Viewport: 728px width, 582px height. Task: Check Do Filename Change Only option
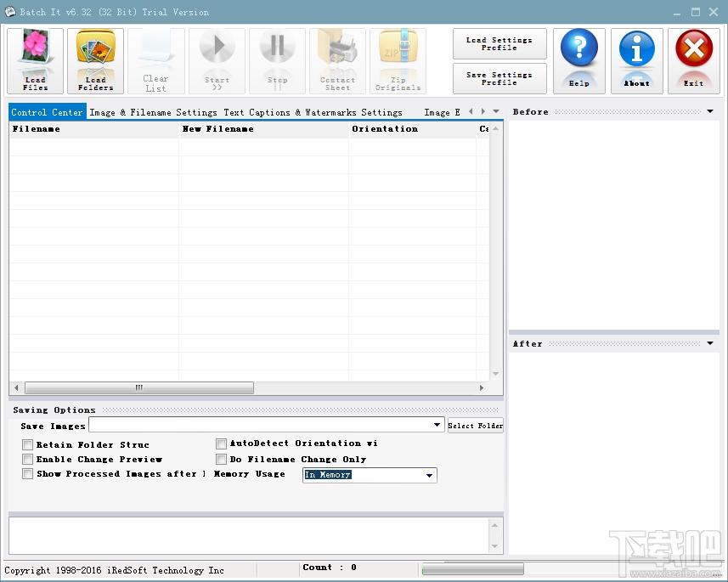[x=222, y=460]
